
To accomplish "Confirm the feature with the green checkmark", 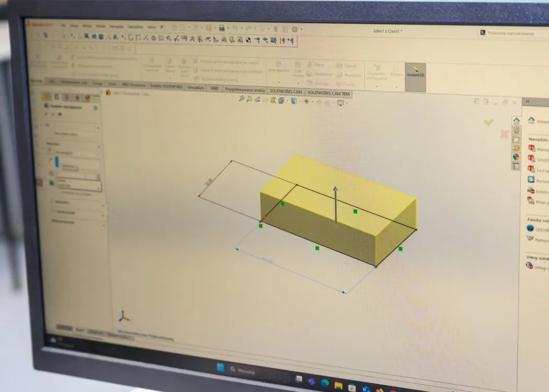I will [489, 122].
